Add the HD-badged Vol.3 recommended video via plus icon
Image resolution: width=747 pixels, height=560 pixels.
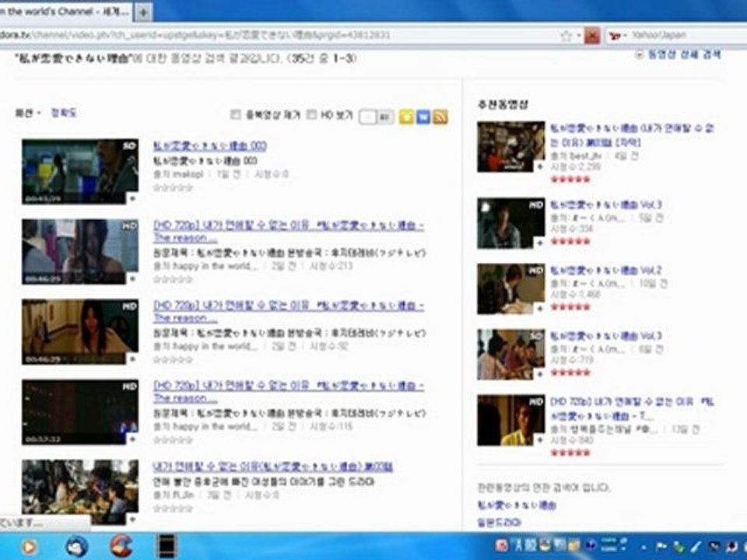pos(539,243)
